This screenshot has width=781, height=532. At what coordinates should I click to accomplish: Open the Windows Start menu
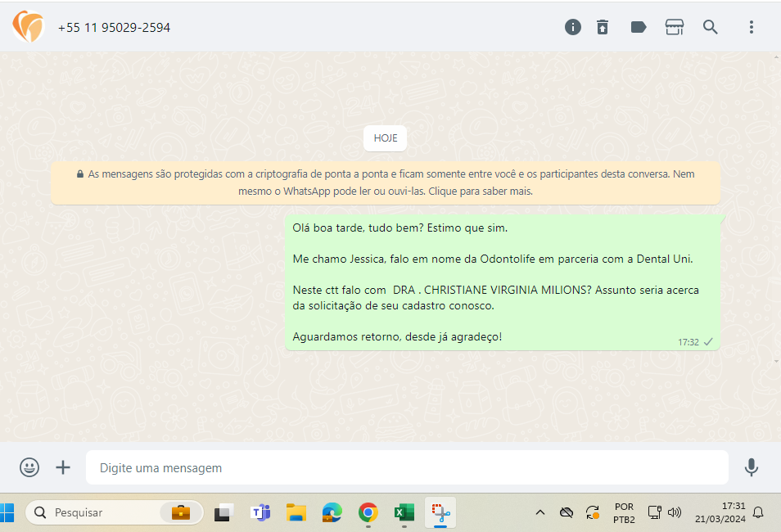coord(7,512)
